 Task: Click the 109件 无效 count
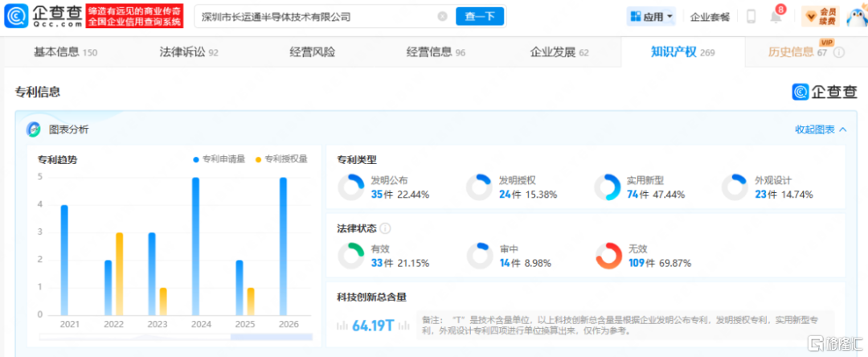pyautogui.click(x=641, y=263)
